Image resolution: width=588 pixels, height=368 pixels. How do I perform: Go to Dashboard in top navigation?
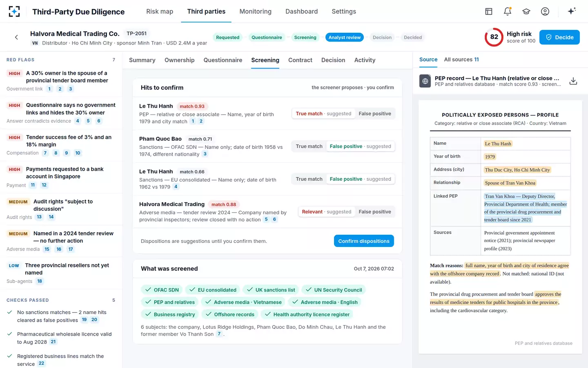point(301,11)
